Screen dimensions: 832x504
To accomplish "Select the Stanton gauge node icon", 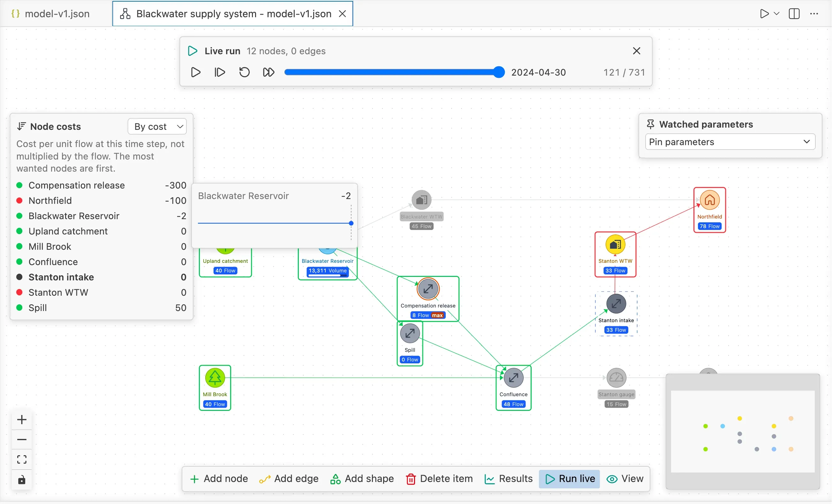I will (x=616, y=378).
